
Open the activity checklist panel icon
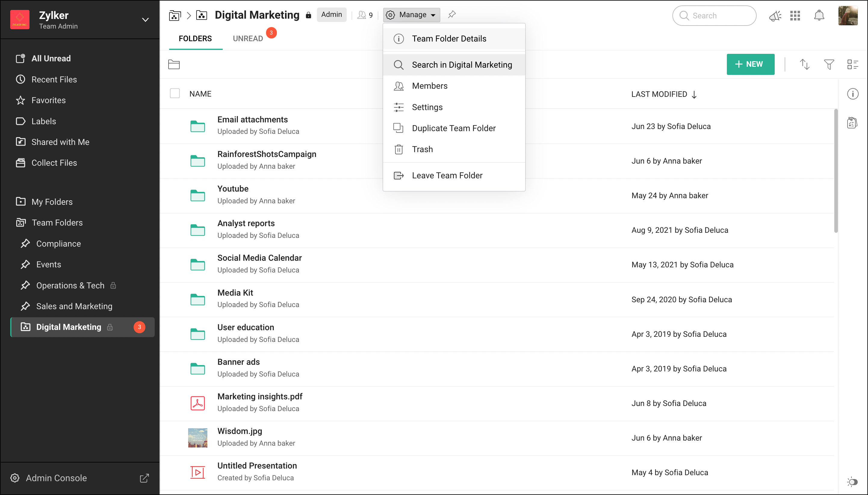coord(852,123)
